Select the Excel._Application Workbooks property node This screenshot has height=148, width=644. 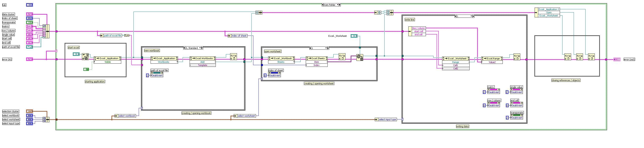click(x=164, y=60)
